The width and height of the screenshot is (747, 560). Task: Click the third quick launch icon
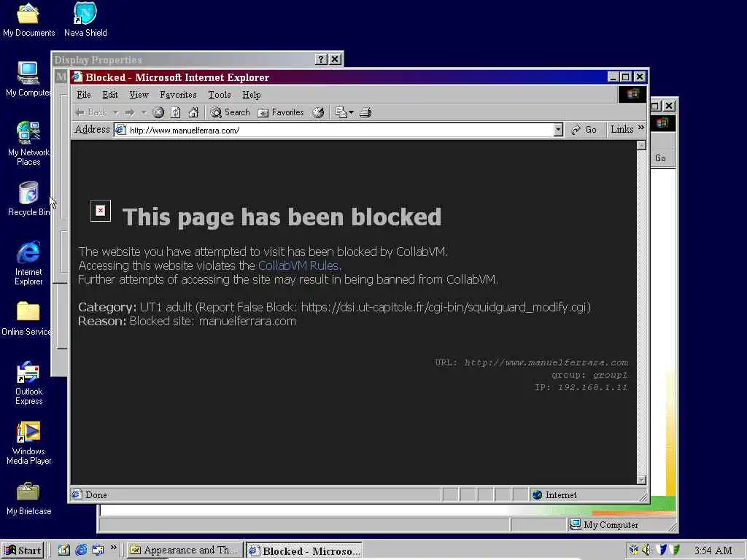[x=98, y=550]
